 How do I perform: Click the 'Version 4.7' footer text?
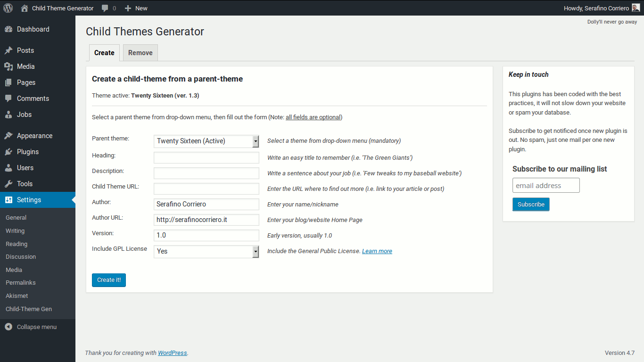point(620,353)
